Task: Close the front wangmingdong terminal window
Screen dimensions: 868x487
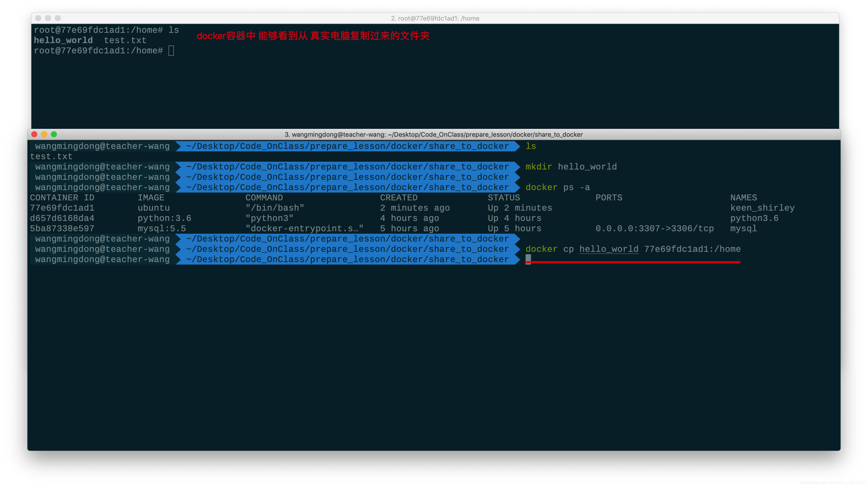Action: tap(34, 134)
